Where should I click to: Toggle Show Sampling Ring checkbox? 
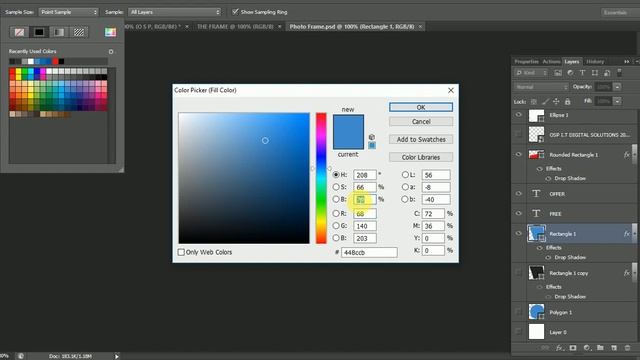point(235,12)
